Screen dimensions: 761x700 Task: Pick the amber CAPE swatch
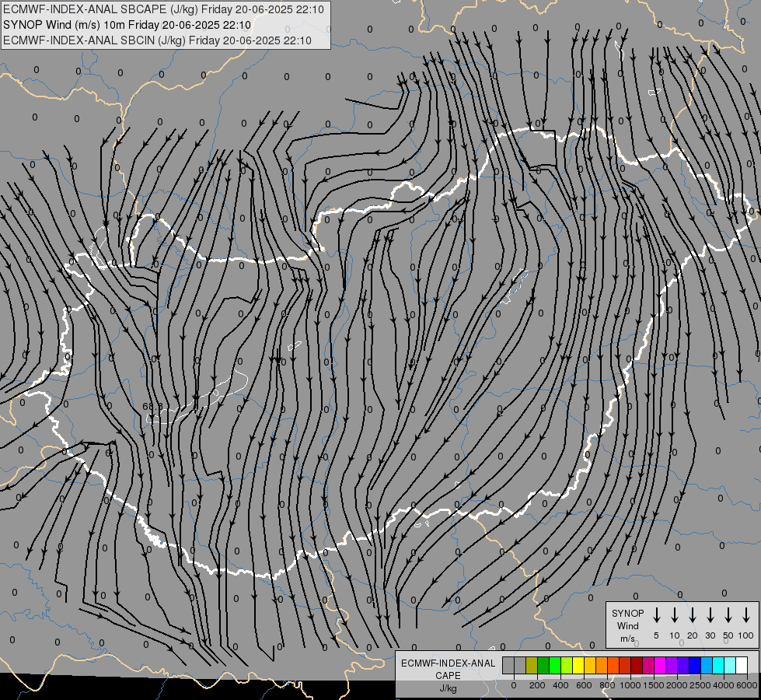pos(590,665)
